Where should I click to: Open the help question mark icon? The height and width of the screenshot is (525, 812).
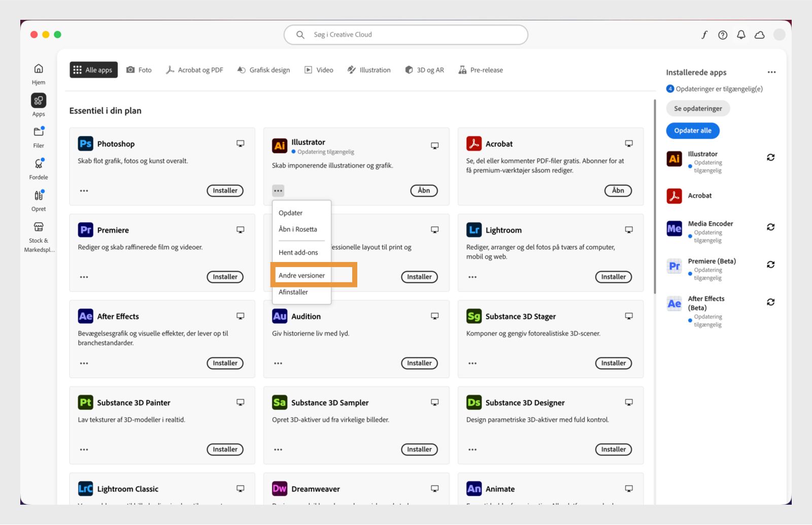tap(723, 35)
